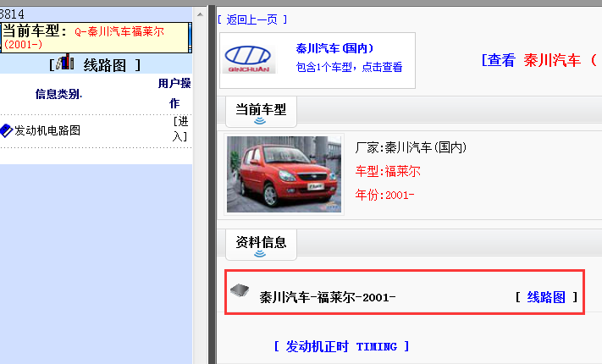Open 秦川汽车 (国内) manufacturer link
Screen dimensions: 602x364
click(x=334, y=48)
